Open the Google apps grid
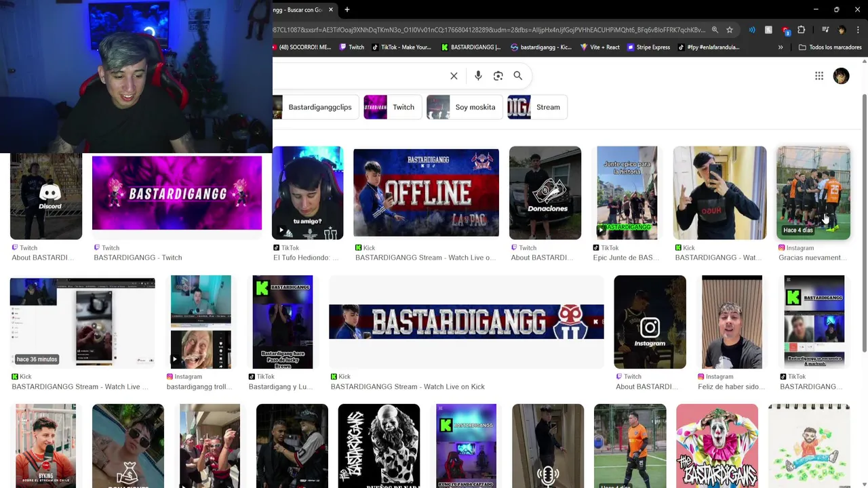Screen dimensions: 868x488 [819, 76]
